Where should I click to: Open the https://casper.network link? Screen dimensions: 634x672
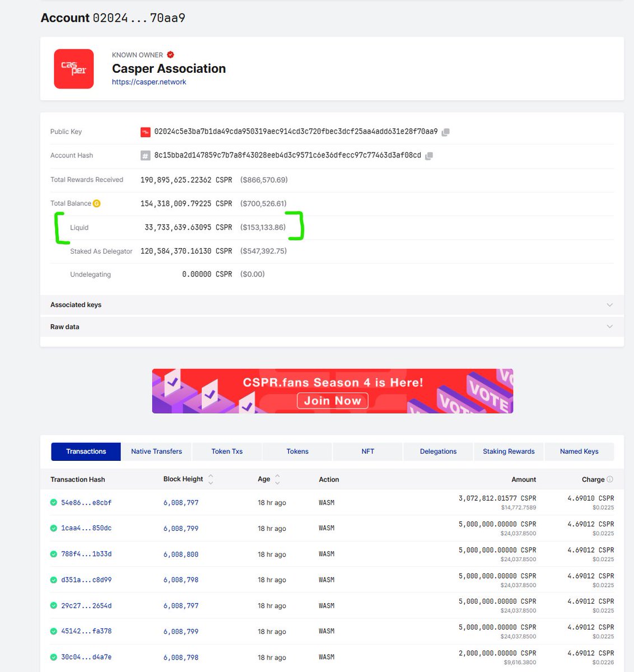click(x=149, y=82)
